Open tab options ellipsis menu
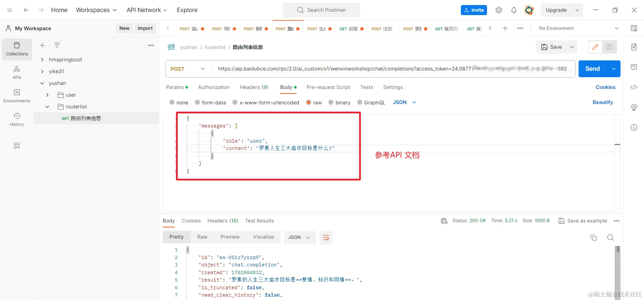Image resolution: width=644 pixels, height=300 pixels. tap(520, 28)
